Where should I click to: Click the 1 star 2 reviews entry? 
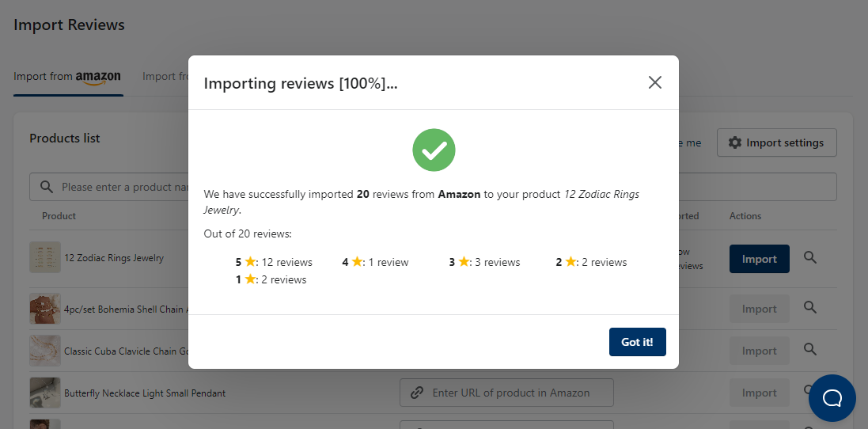pos(271,280)
